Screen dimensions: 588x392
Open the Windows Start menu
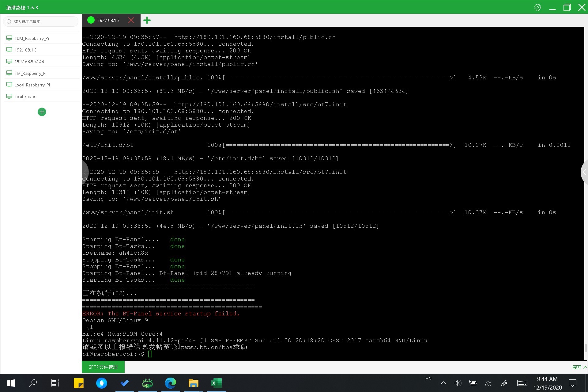11,383
